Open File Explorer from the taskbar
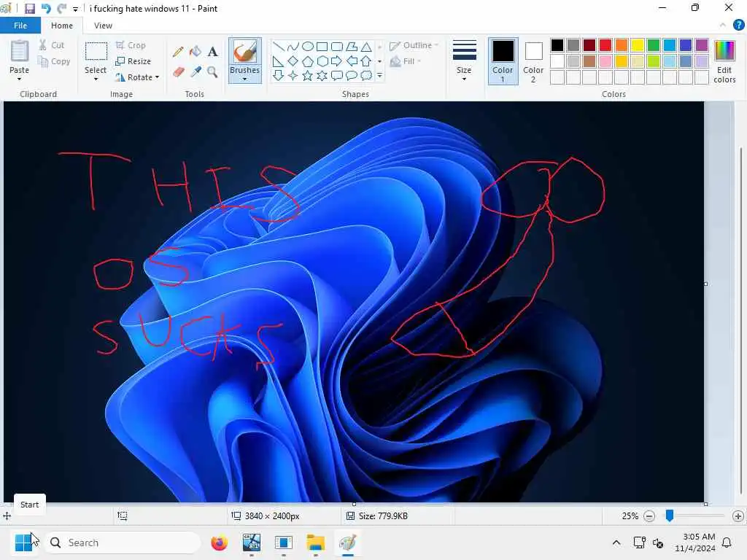 pyautogui.click(x=315, y=542)
